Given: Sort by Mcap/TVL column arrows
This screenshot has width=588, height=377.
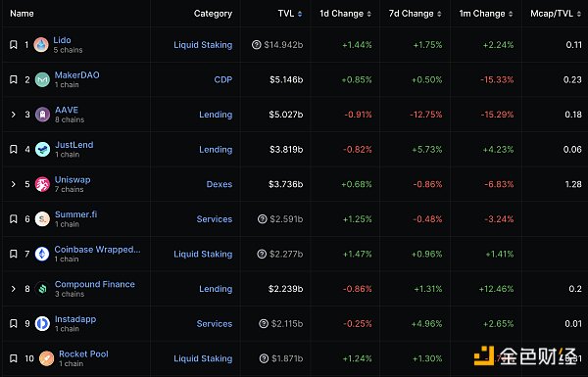Looking at the screenshot, I should point(579,14).
